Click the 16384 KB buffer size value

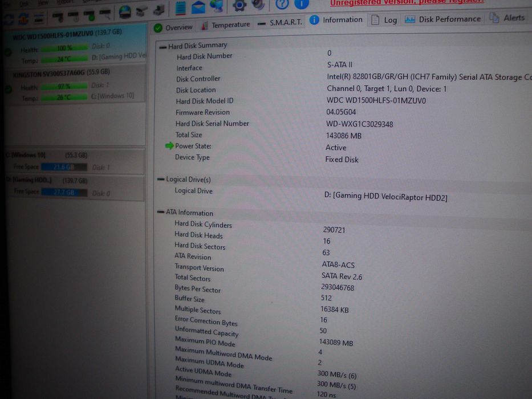tap(334, 310)
